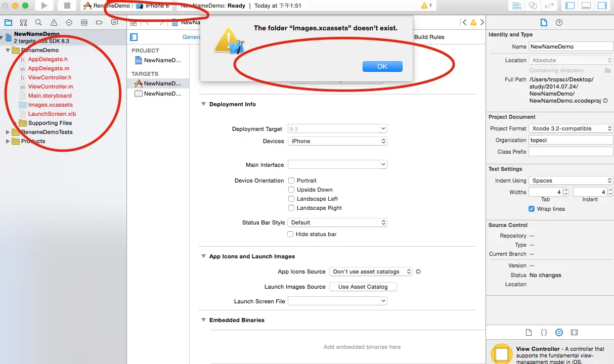This screenshot has height=364, width=614.
Task: Enable Landscape Right orientation
Action: pos(291,208)
